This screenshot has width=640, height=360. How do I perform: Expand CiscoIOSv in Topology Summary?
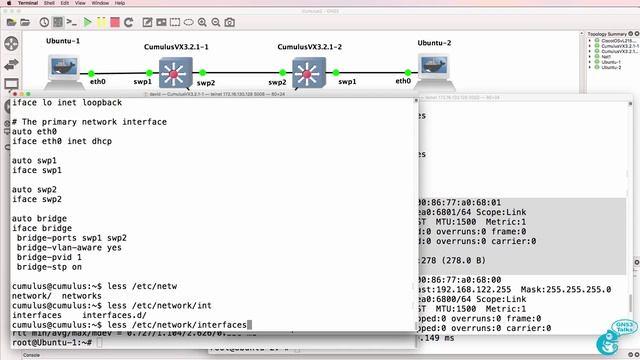click(589, 41)
